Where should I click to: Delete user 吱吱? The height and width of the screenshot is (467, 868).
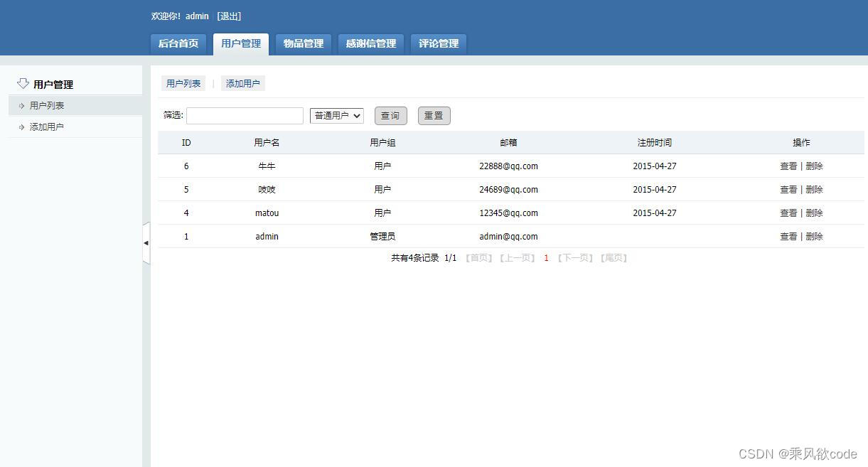coord(814,190)
